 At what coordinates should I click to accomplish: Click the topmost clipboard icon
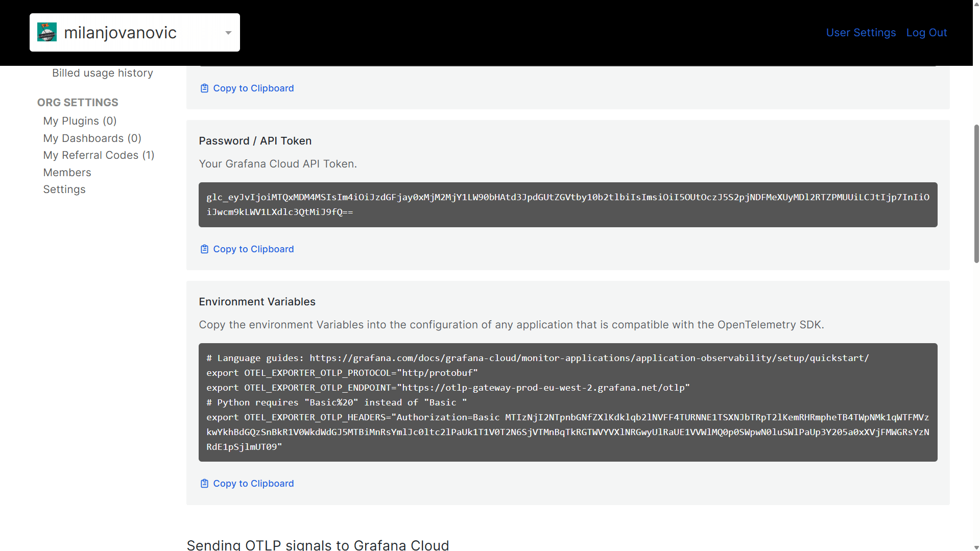204,88
